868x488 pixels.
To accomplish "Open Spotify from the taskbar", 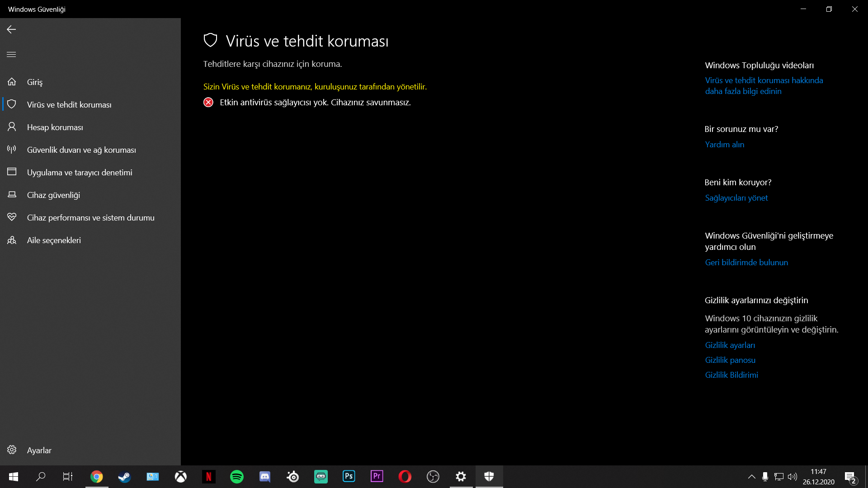I will click(237, 477).
